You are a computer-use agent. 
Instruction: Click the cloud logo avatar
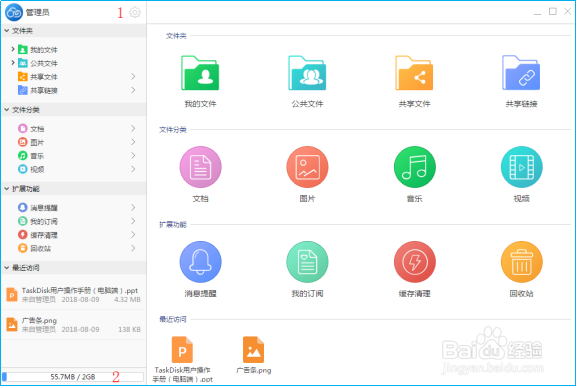14,13
